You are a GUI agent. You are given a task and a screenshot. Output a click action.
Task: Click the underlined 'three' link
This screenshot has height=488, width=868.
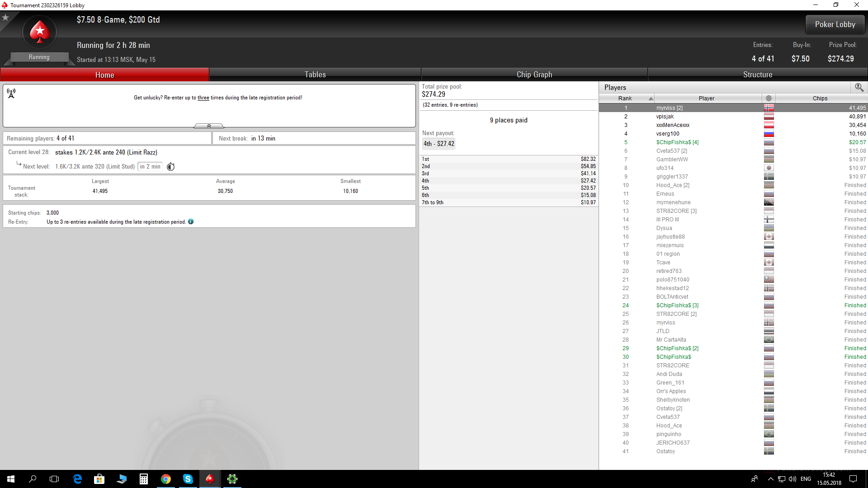(203, 98)
